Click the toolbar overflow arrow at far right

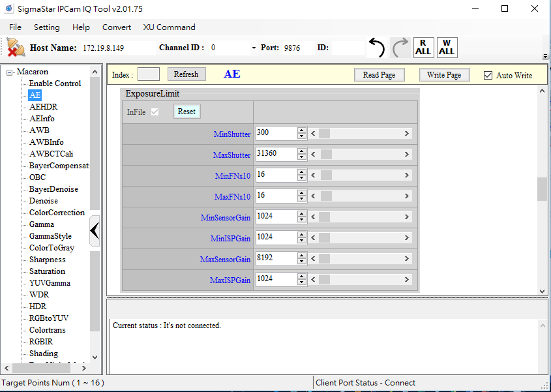545,57
